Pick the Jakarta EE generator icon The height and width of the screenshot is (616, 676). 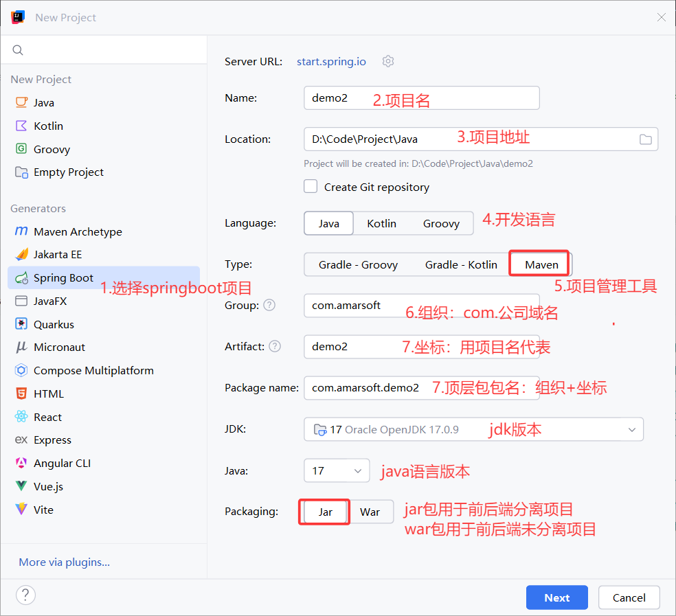click(21, 254)
